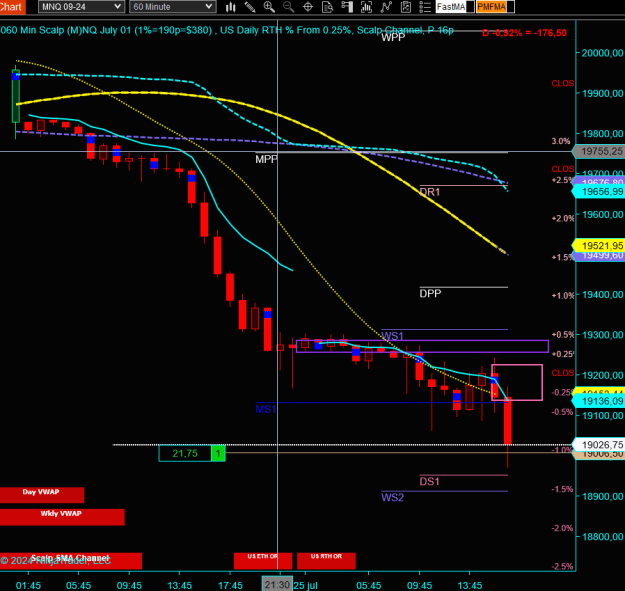
Task: Toggle the black box beside PMFMA
Action: [511, 7]
